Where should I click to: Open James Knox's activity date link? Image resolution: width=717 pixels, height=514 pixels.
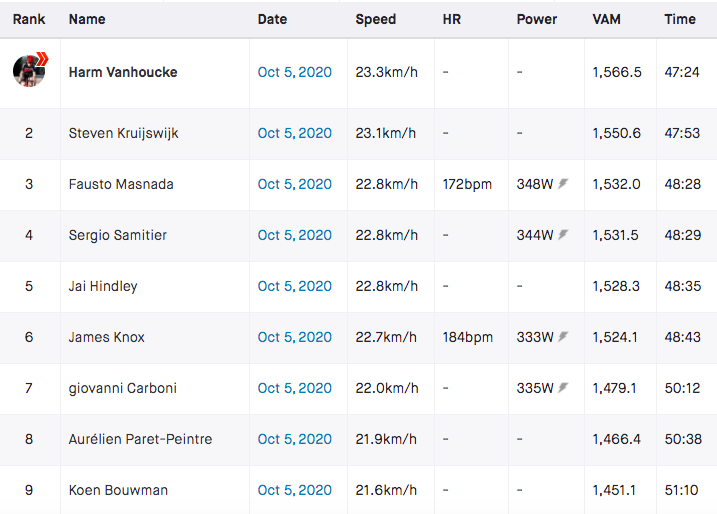[294, 337]
